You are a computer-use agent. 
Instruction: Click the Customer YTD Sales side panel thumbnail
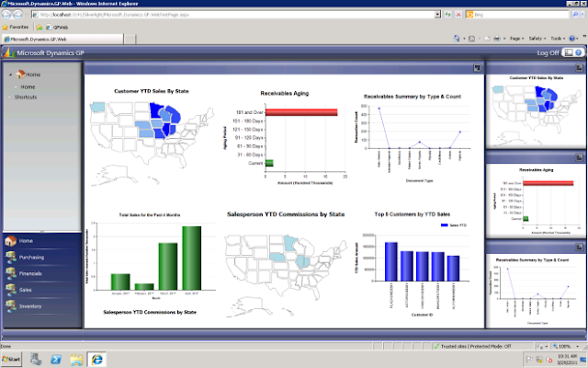pos(536,110)
